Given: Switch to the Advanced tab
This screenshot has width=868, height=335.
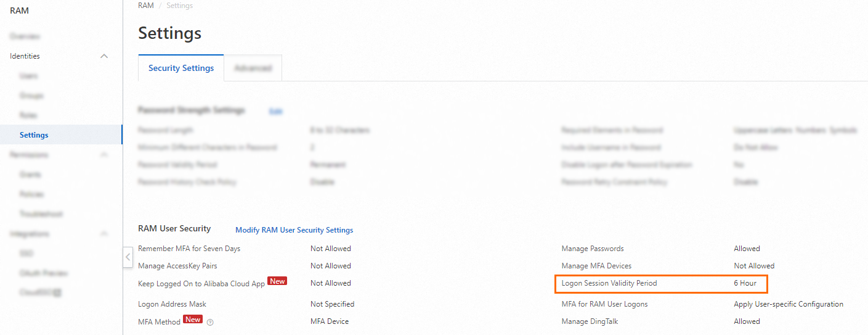Looking at the screenshot, I should point(253,68).
